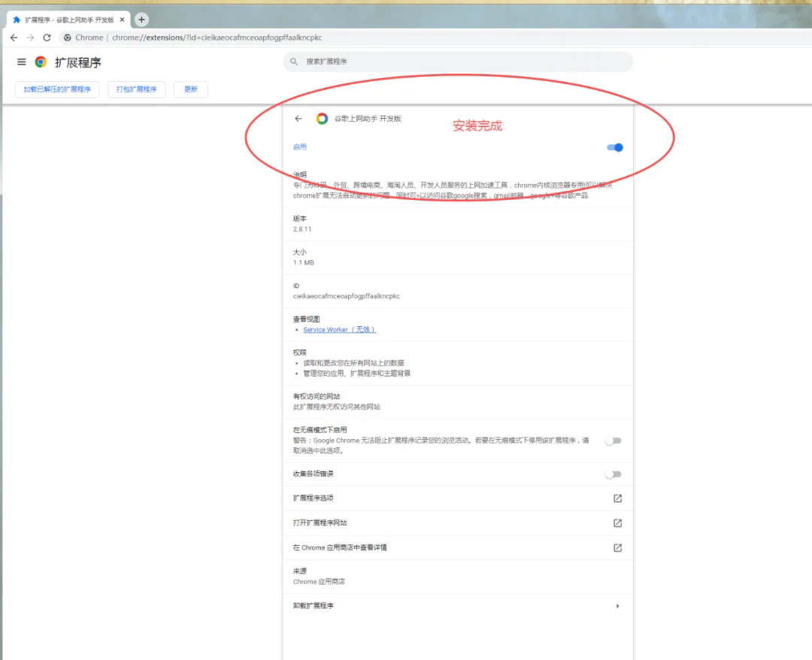Click external link icon for 打开扩展程序网站
This screenshot has height=660, width=812.
pos(617,523)
